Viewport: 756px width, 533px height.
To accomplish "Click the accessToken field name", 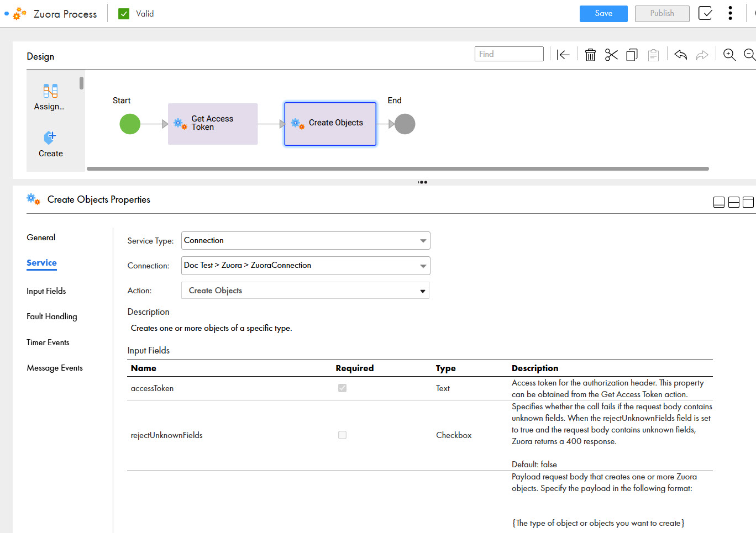I will [152, 388].
